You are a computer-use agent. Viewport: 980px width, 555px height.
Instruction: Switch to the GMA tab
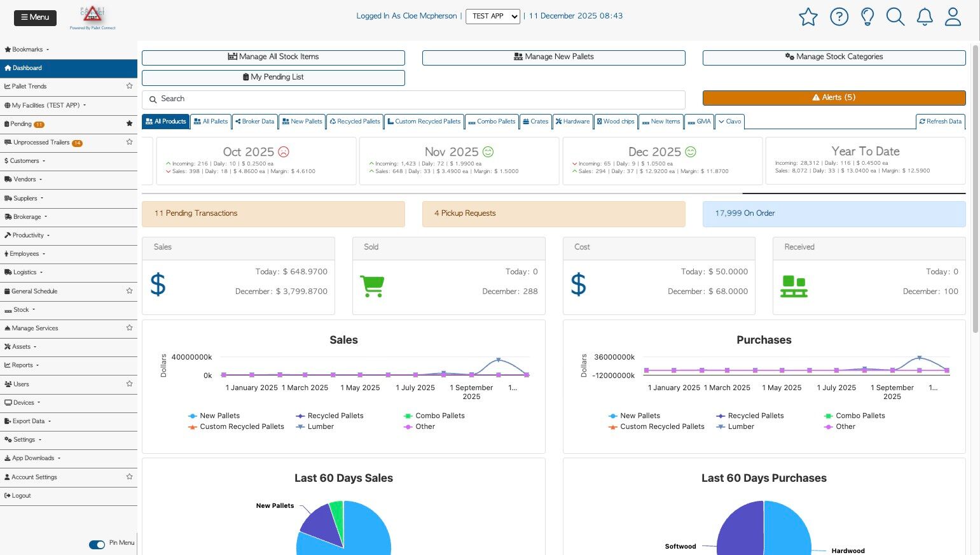(700, 122)
